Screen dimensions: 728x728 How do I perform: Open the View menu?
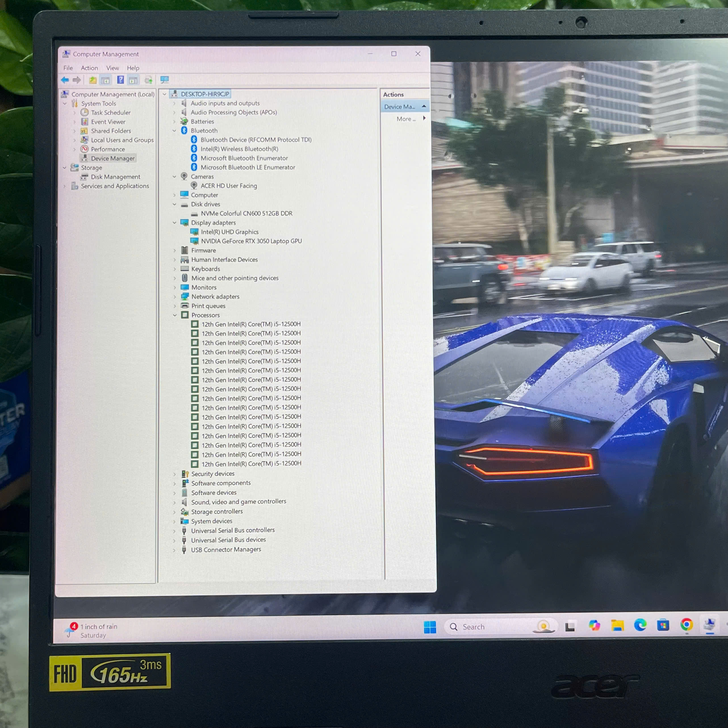click(x=112, y=68)
